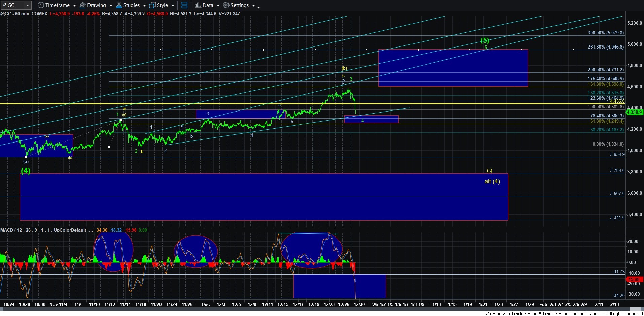Click the @GC 60 min COMEX status line

click(24, 14)
